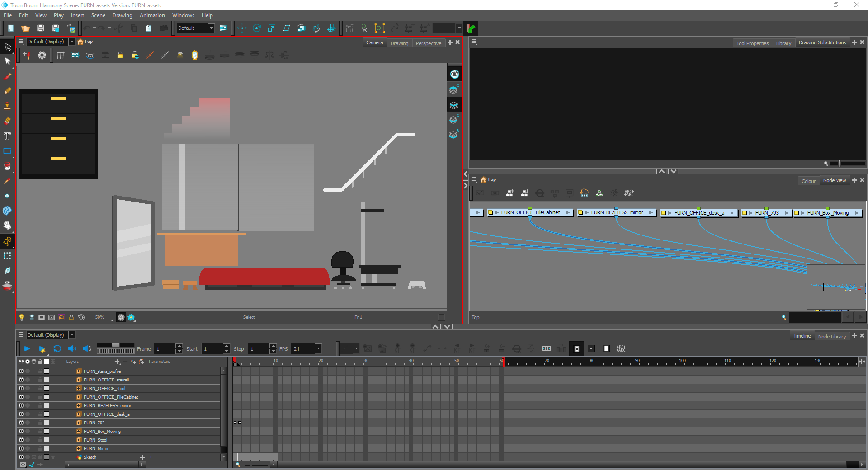Select the Hand grabber tool
Image resolution: width=868 pixels, height=470 pixels.
pos(7,226)
